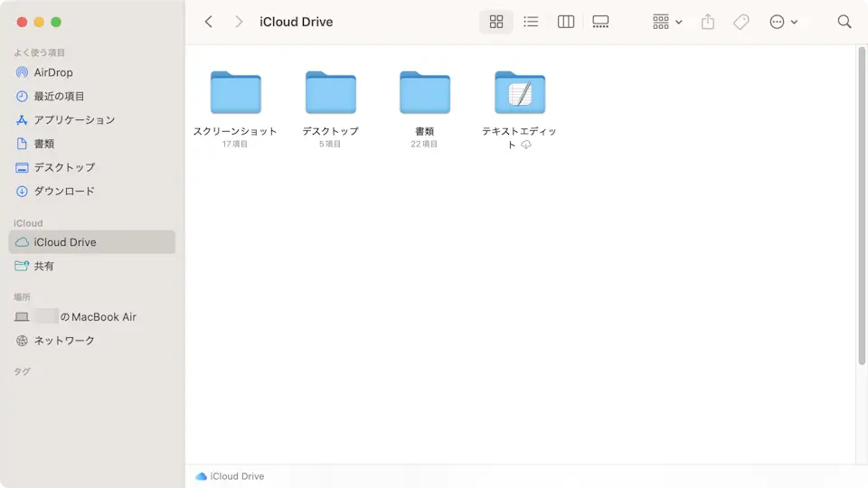This screenshot has width=868, height=488.
Task: Open 共有 folder in the sidebar
Action: 43,266
